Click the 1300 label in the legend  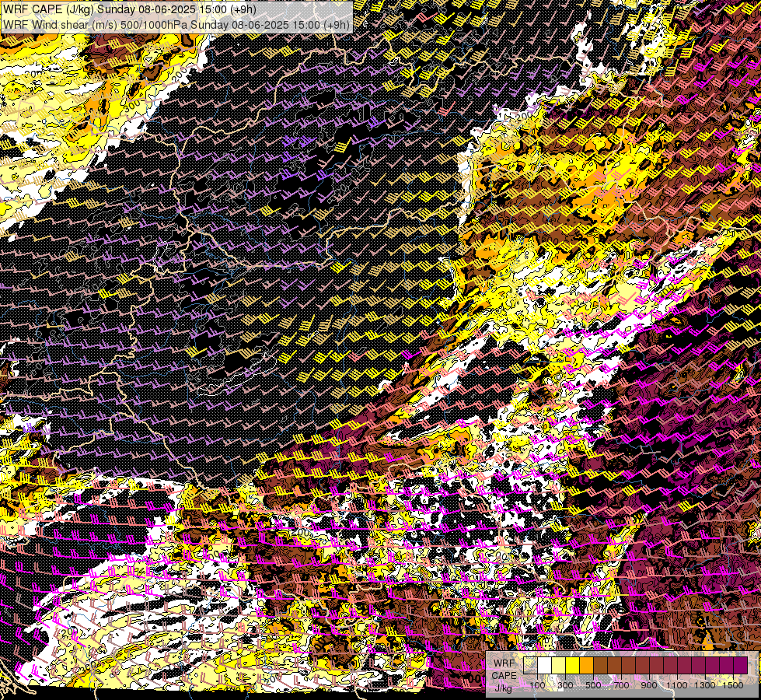(x=705, y=685)
